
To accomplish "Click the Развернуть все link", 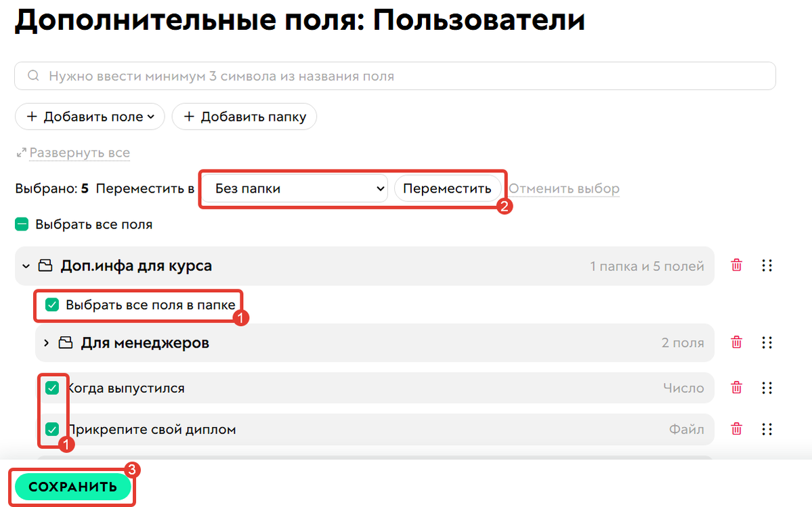I will [79, 153].
